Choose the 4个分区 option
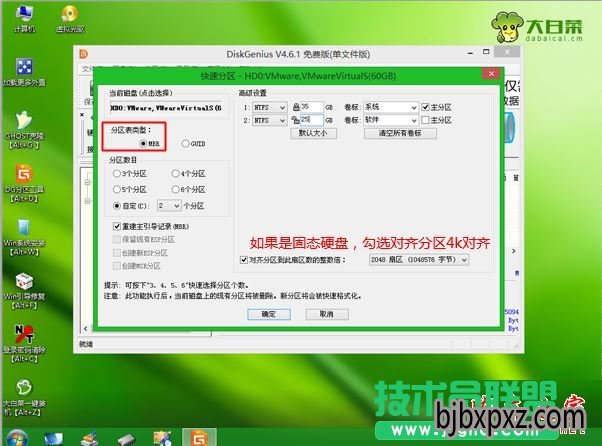Viewport: 602px width, 446px height. 175,173
